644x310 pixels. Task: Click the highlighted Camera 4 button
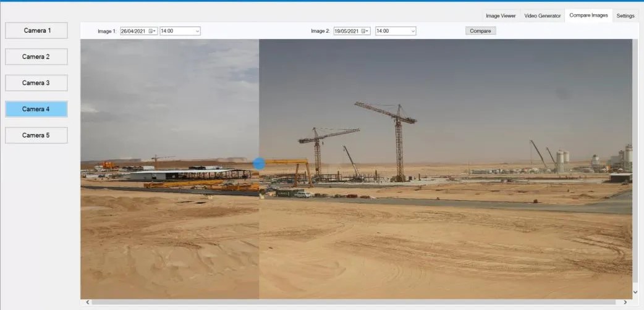point(36,109)
